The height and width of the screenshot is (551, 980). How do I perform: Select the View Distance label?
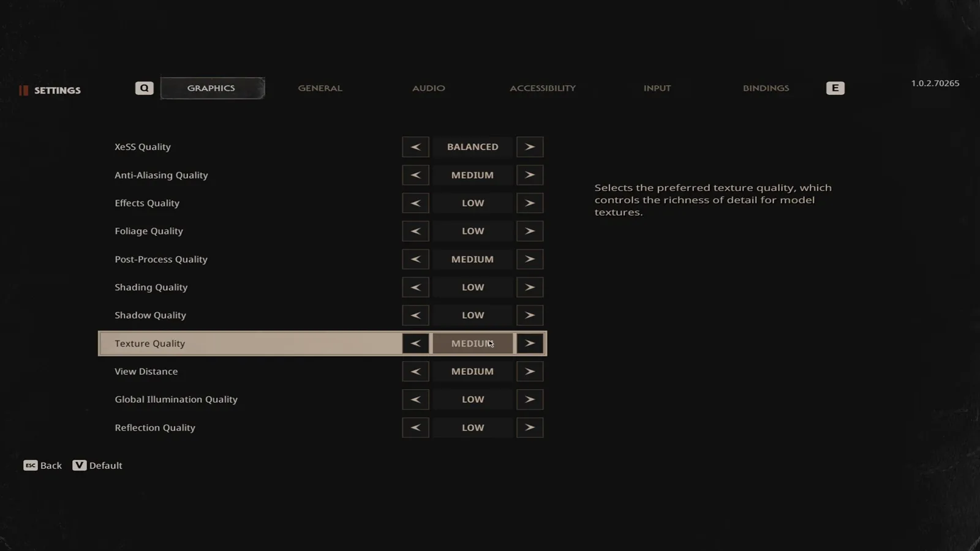[146, 372]
